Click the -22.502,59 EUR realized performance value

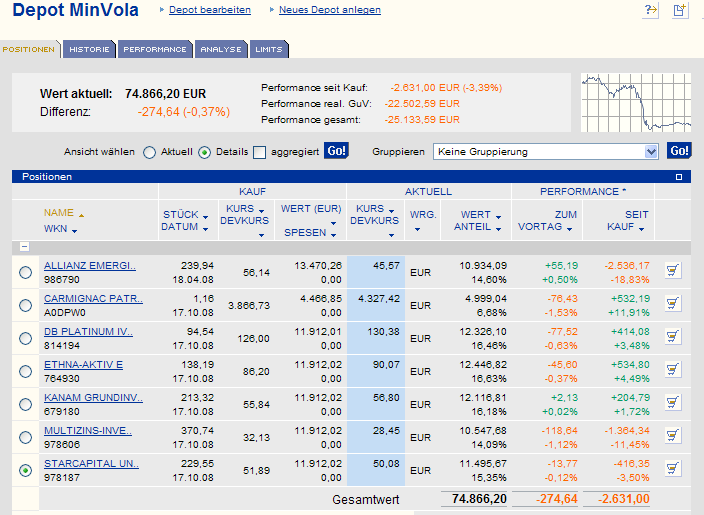coord(422,104)
